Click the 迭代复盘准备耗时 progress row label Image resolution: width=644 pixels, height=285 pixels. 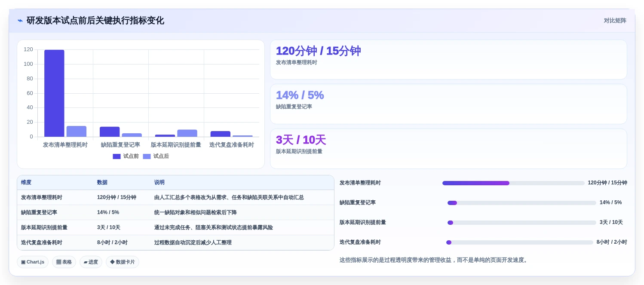point(360,242)
